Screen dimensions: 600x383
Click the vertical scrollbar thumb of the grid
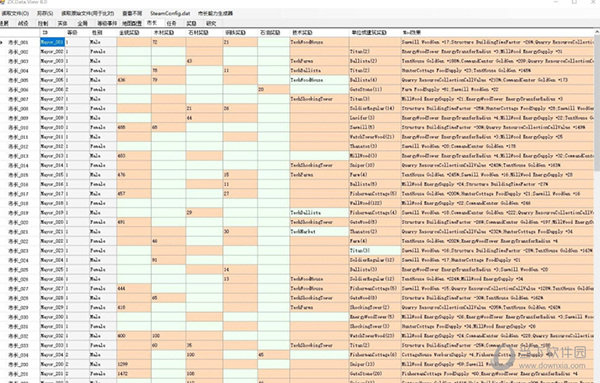pos(597,103)
